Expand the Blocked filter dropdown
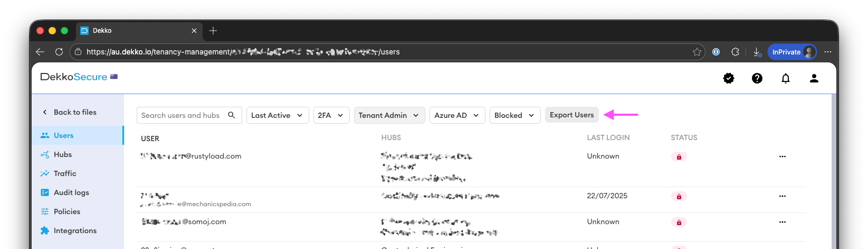The width and height of the screenshot is (868, 249). tap(515, 115)
